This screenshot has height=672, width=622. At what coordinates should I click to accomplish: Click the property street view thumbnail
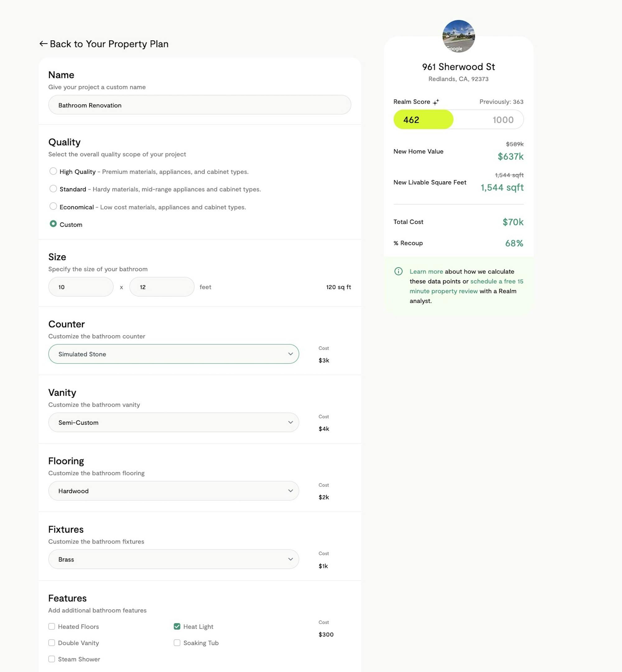click(x=458, y=36)
